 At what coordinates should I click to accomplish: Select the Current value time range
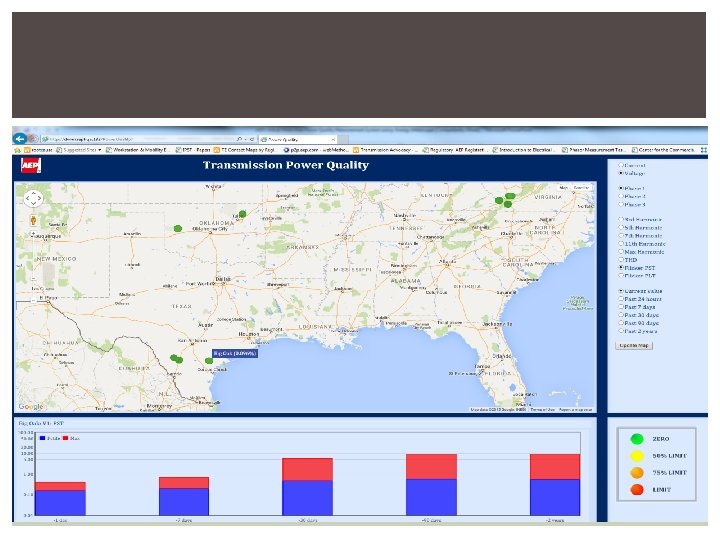pyautogui.click(x=621, y=291)
